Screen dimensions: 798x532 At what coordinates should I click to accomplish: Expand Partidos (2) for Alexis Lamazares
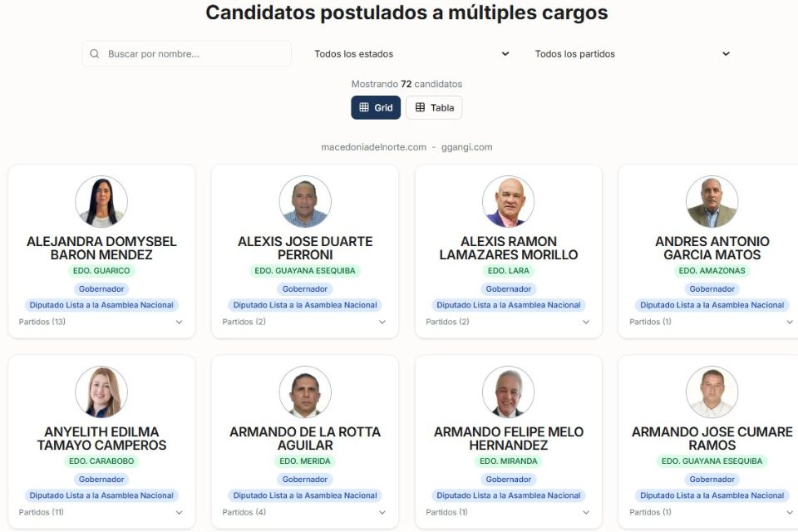click(508, 322)
